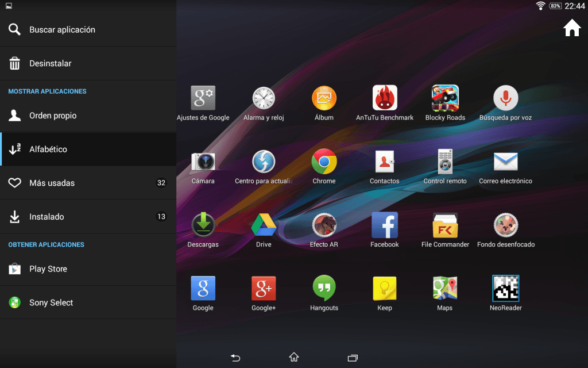Open the Blocky Roads game
Image resolution: width=588 pixels, height=368 pixels.
[x=445, y=98]
